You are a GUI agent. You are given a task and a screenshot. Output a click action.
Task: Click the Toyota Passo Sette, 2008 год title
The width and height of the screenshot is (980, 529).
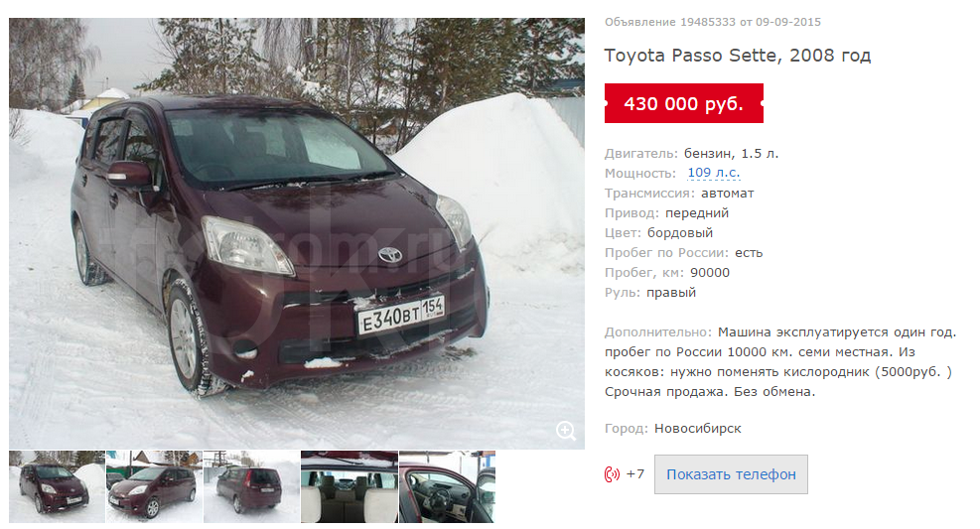[738, 56]
